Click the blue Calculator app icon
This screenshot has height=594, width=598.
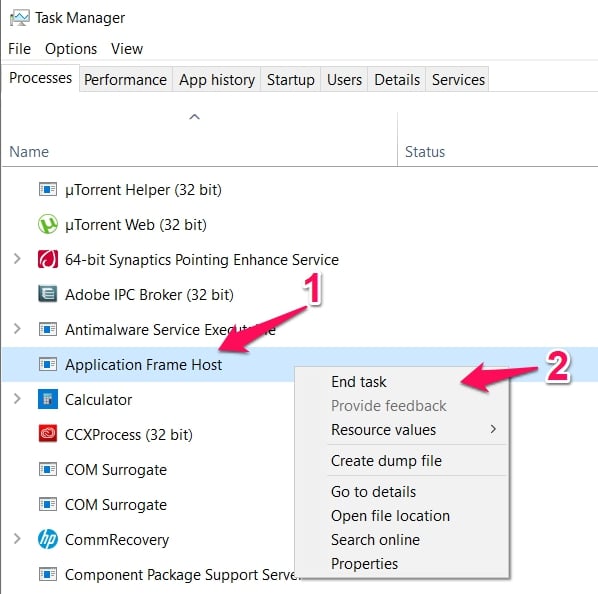(x=48, y=399)
